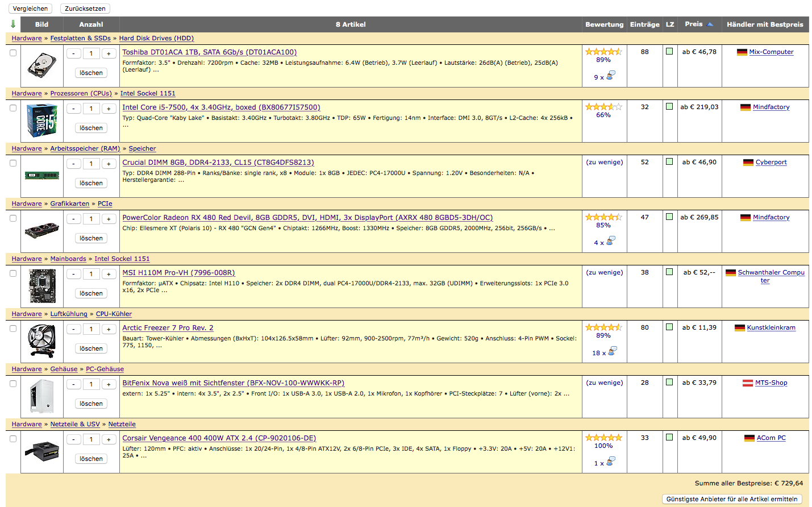This screenshot has width=812, height=507.
Task: Click the Einträge column header
Action: (x=645, y=24)
